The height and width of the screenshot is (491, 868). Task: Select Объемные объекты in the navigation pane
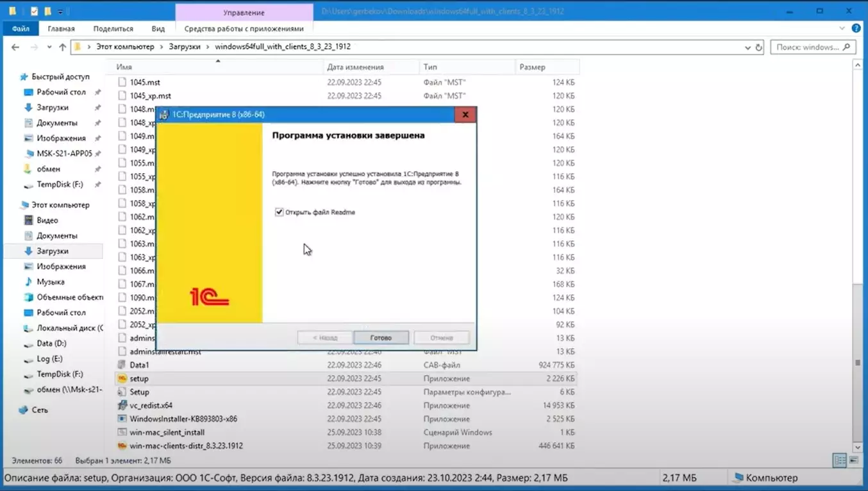click(70, 297)
